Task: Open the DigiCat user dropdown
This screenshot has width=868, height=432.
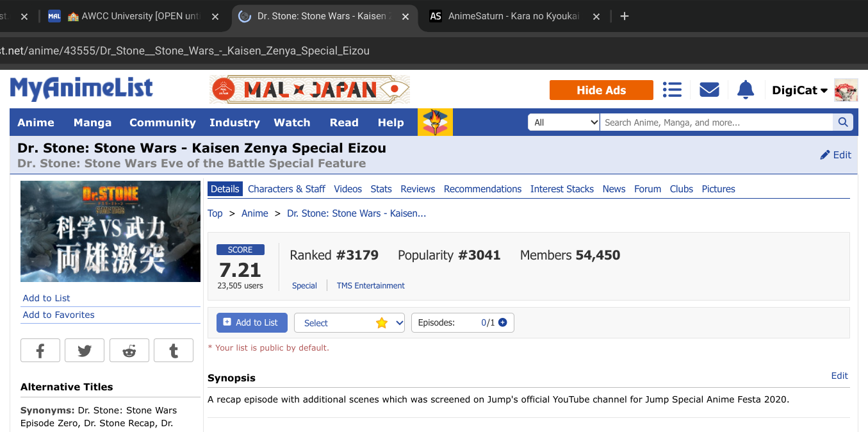Action: (799, 90)
